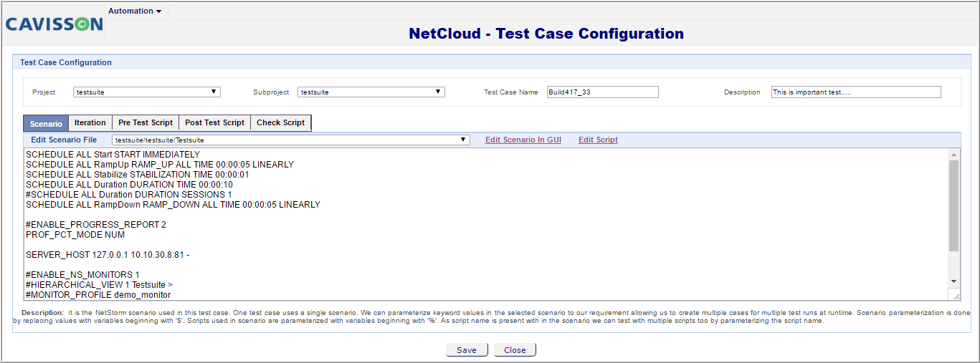Switch to the Check Script tab
This screenshot has height=363, width=980.
(280, 123)
